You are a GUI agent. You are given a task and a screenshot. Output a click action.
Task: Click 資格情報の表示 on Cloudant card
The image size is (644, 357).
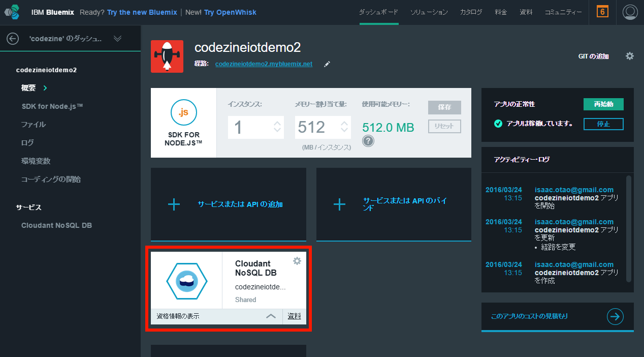[x=178, y=316]
